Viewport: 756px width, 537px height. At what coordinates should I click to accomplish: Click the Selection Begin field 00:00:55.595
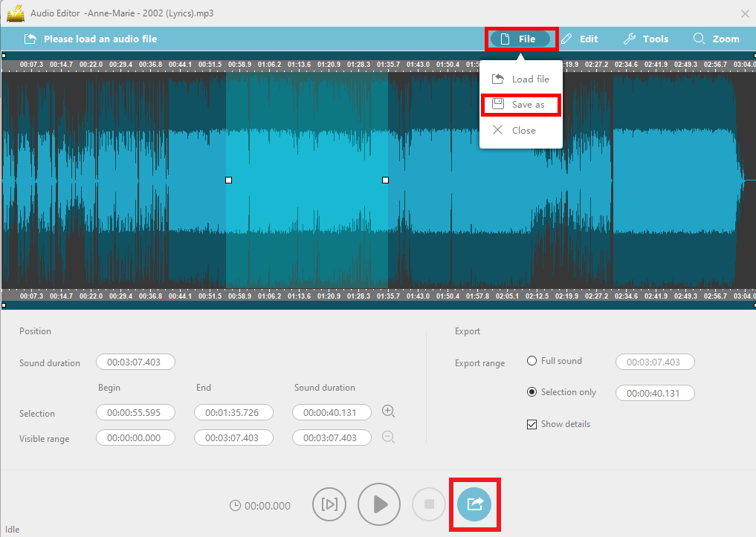coord(135,413)
